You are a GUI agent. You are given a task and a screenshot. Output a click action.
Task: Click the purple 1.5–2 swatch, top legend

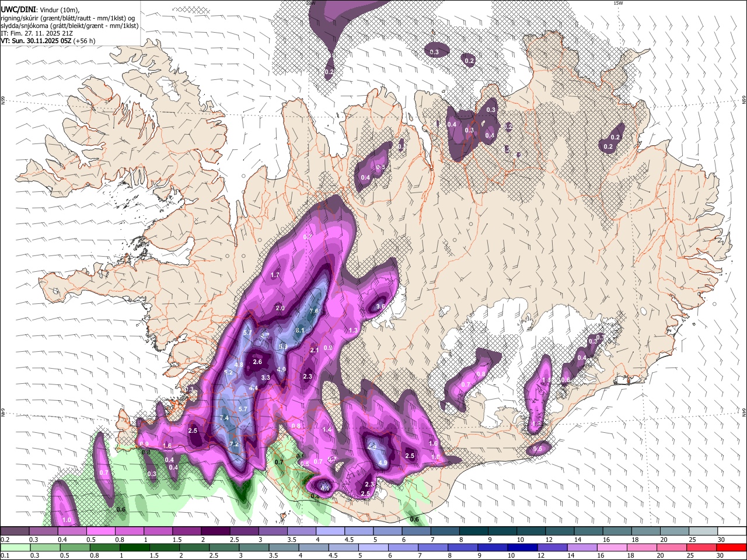point(188,531)
